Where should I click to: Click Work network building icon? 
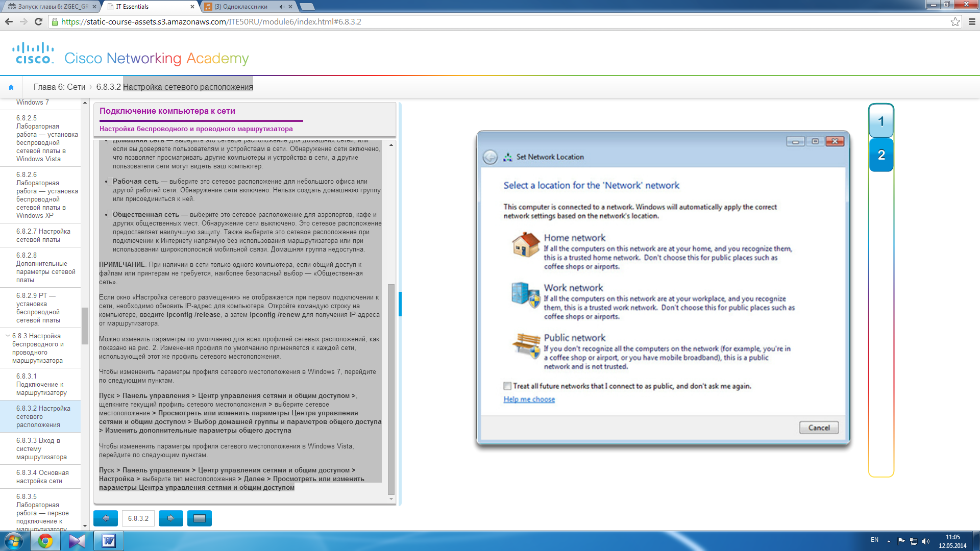tap(526, 294)
